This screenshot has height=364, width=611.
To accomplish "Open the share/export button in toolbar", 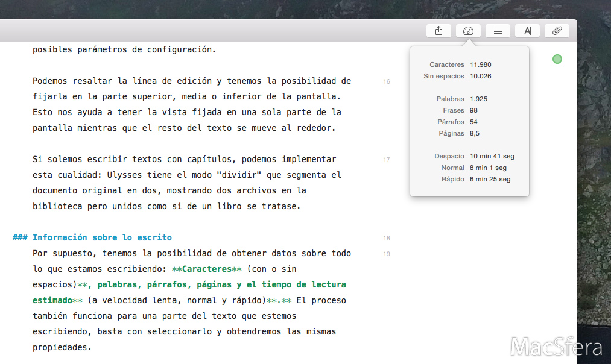I will [438, 31].
